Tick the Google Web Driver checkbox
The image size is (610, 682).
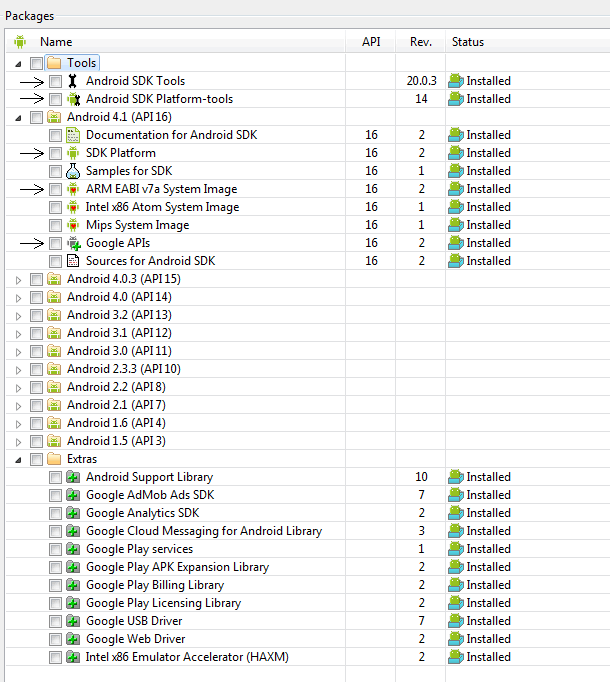55,639
